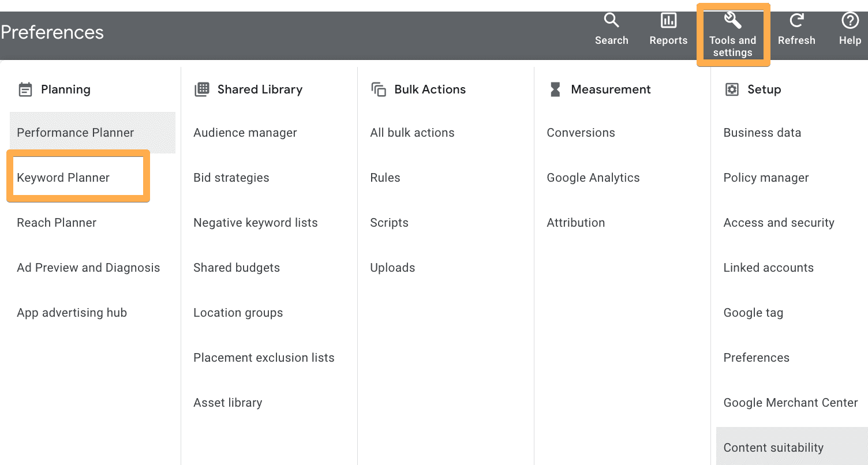This screenshot has height=465, width=868.
Task: Click the Search magnifier icon
Action: click(x=611, y=21)
